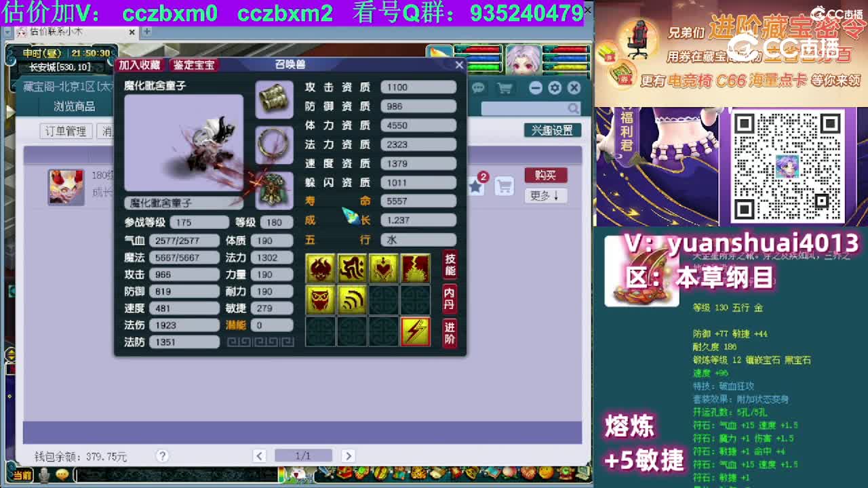Click the 寿命 value 5557
This screenshot has width=868, height=488.
click(418, 201)
